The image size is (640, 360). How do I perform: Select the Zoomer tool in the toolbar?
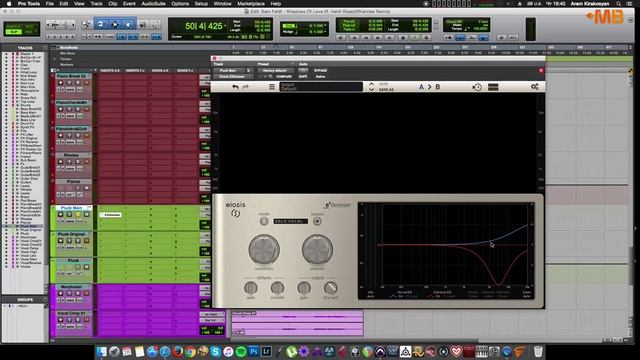click(87, 25)
